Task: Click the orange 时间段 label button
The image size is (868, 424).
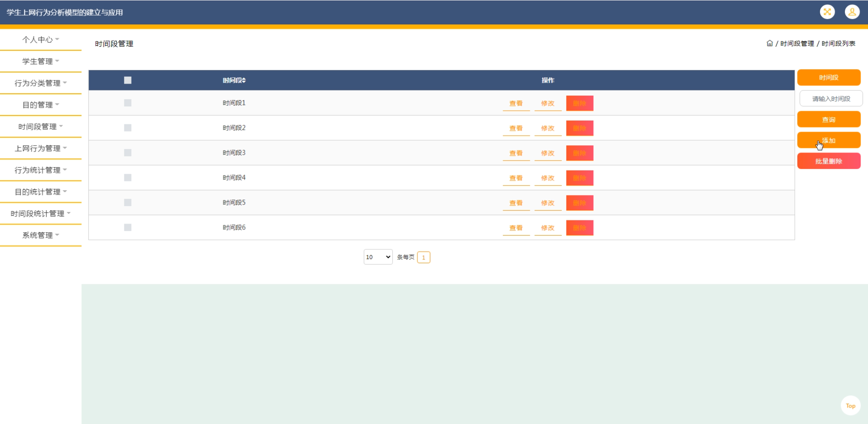Action: point(829,78)
